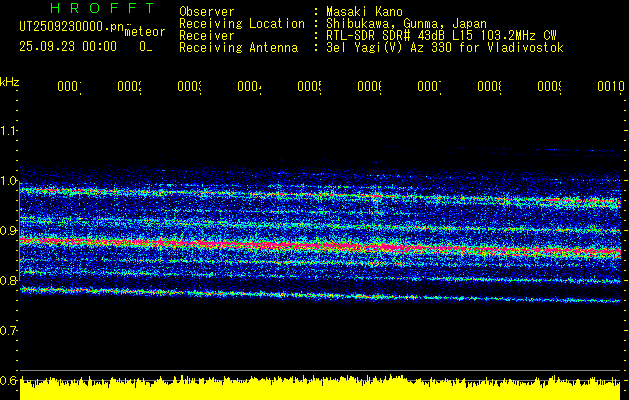This screenshot has height=400, width=629.
Task: Click the 0.9 kHz axis label
Action: point(8,231)
